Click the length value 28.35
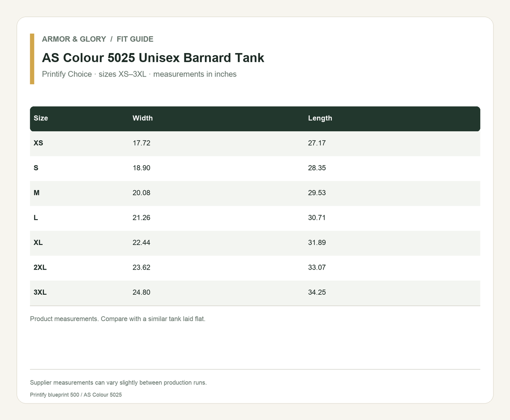510x420 pixels. 317,168
